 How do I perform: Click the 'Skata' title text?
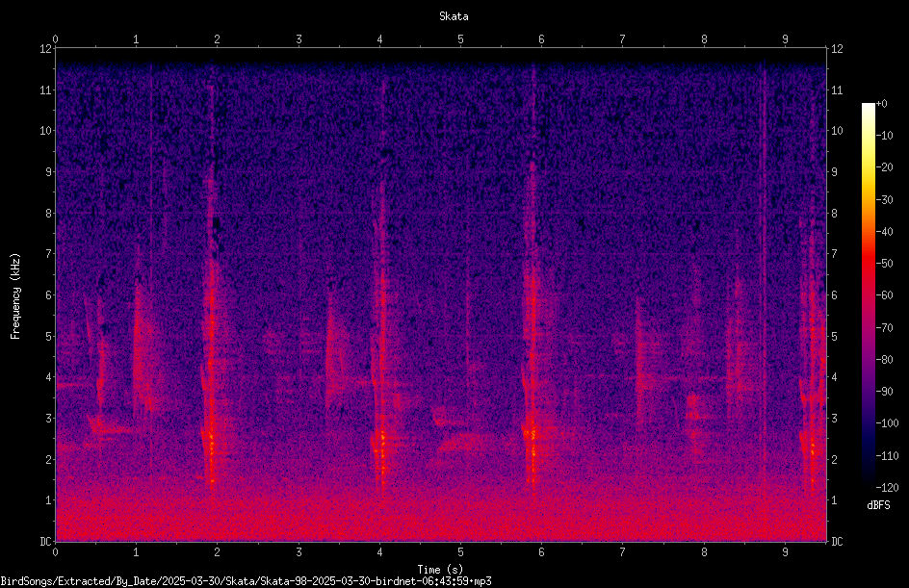pos(454,16)
